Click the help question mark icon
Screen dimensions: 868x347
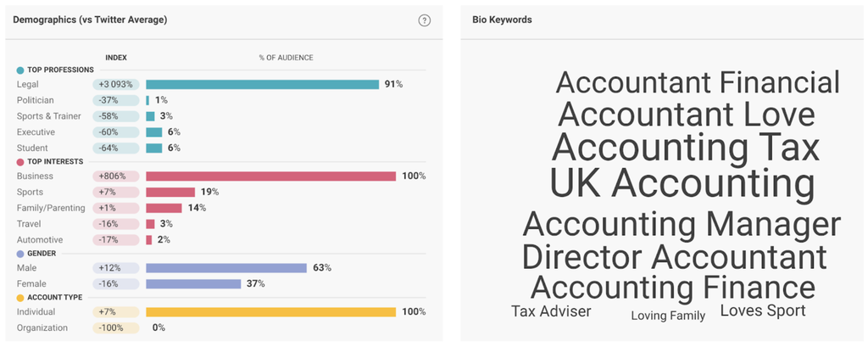pos(425,20)
